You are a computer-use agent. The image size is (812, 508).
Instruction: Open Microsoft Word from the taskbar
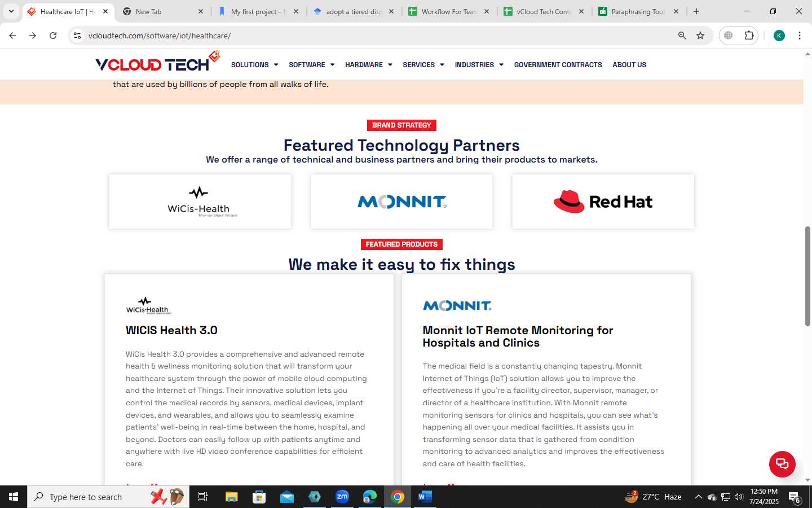click(x=425, y=497)
